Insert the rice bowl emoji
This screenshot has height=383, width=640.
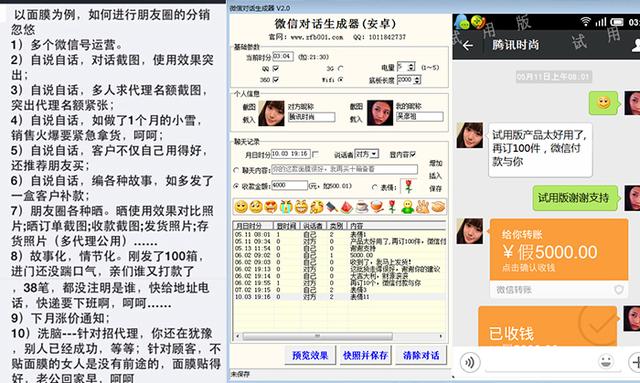[377, 207]
